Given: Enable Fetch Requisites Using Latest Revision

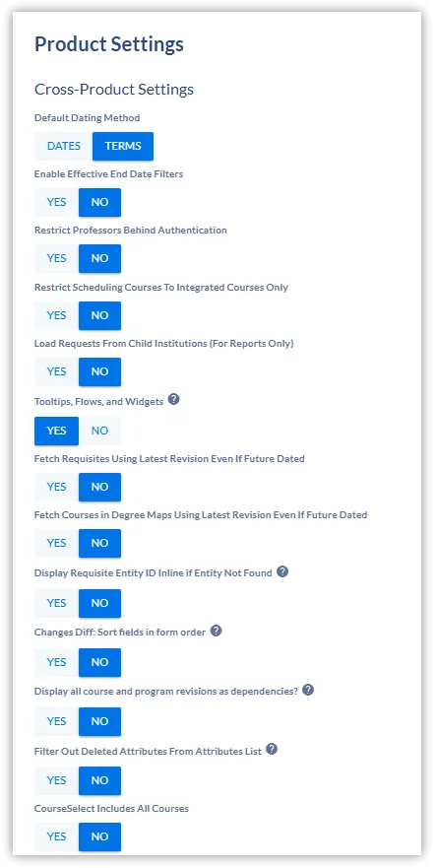Looking at the screenshot, I should (x=56, y=487).
